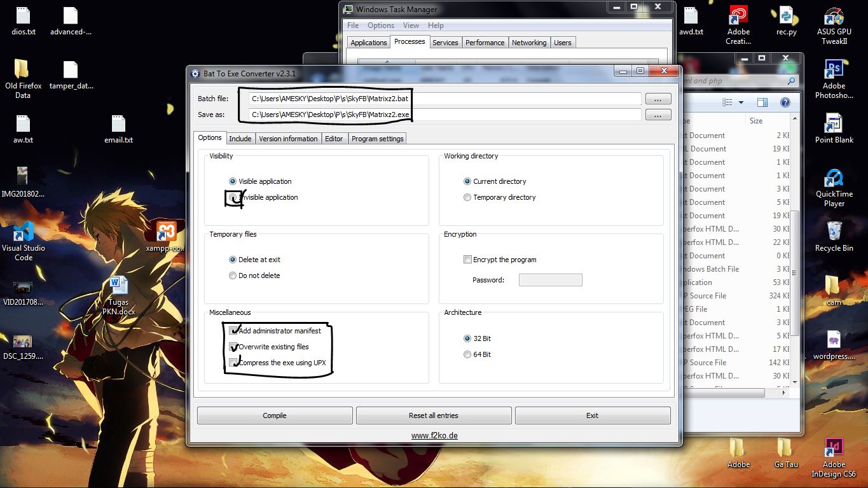Launch Adobe Photoshop shortcut
Viewport: 868px width, 488px height.
click(x=834, y=79)
